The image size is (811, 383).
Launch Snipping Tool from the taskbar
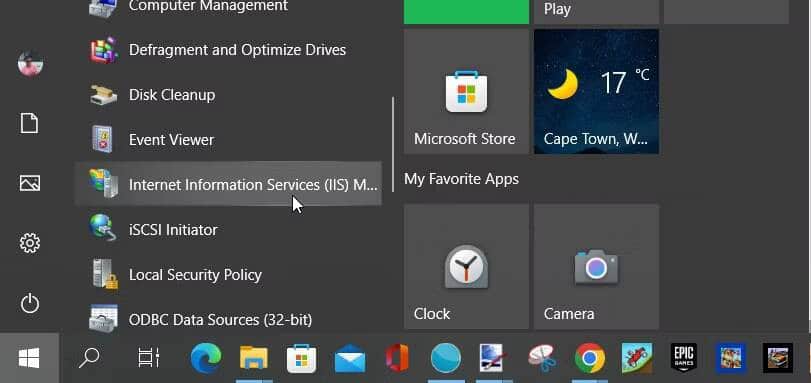tap(542, 358)
